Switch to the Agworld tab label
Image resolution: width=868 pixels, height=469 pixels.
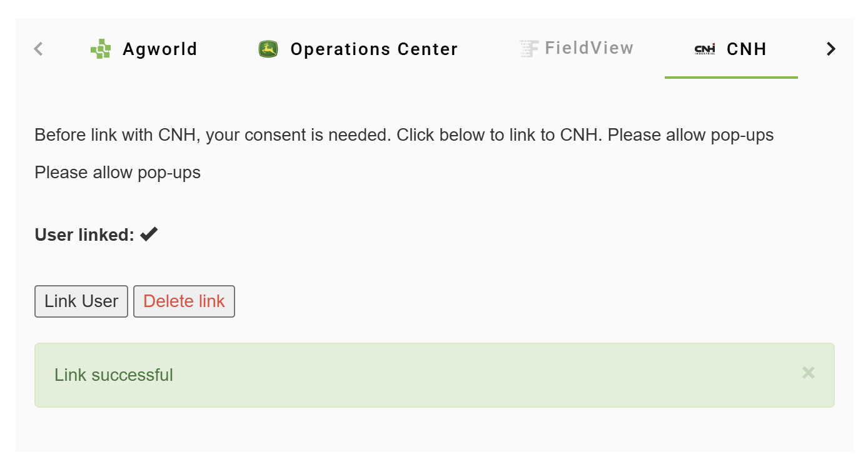pyautogui.click(x=160, y=49)
